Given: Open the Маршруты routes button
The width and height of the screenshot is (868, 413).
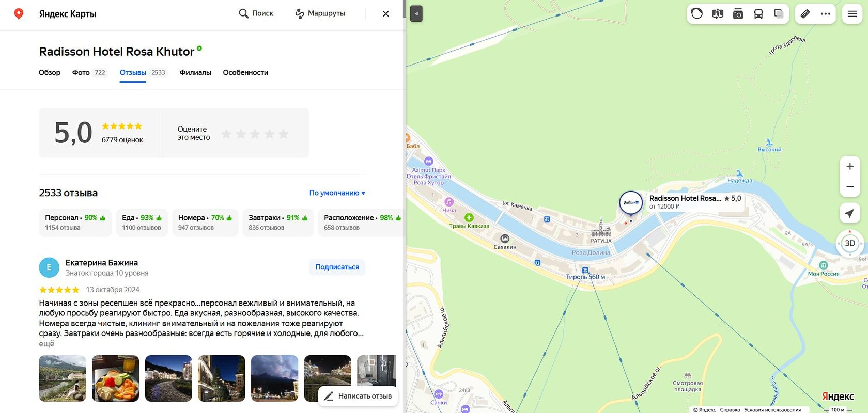Looking at the screenshot, I should coord(320,13).
